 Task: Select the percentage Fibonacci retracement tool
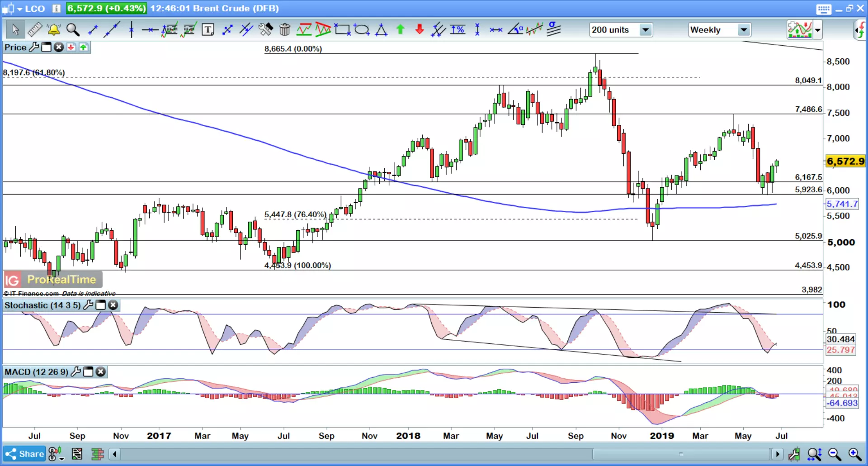(458, 30)
